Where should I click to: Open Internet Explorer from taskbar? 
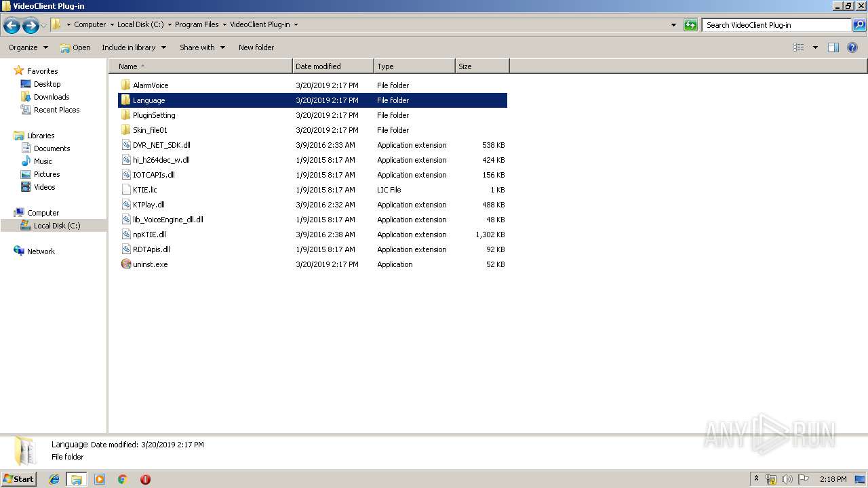point(54,479)
